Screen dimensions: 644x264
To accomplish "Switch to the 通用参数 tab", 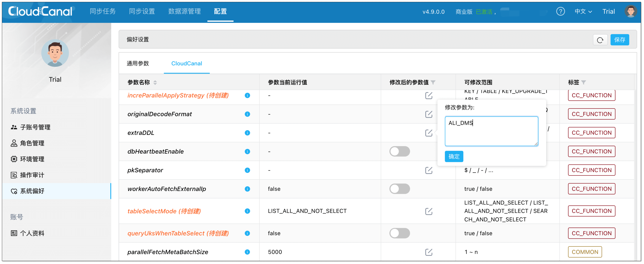I will tap(138, 64).
